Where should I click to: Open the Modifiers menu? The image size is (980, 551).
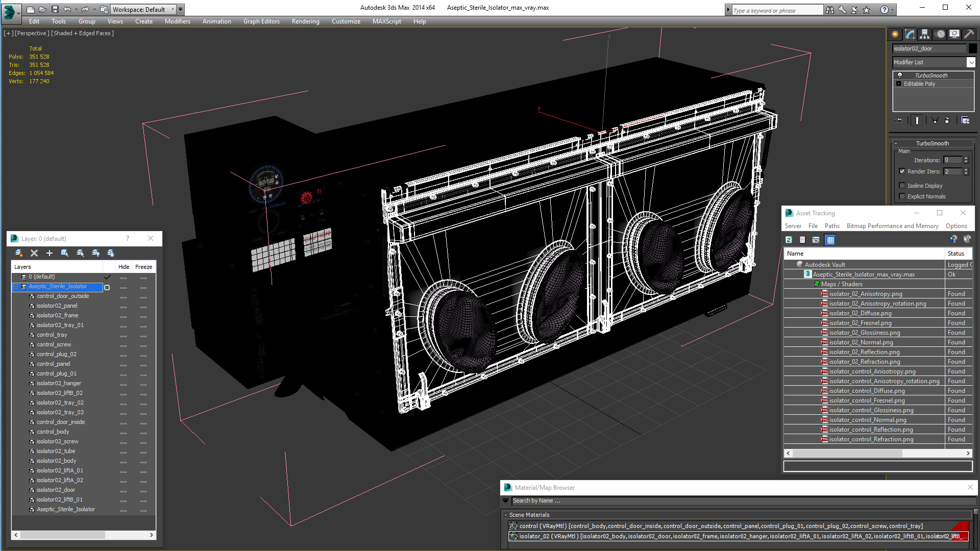coord(177,21)
